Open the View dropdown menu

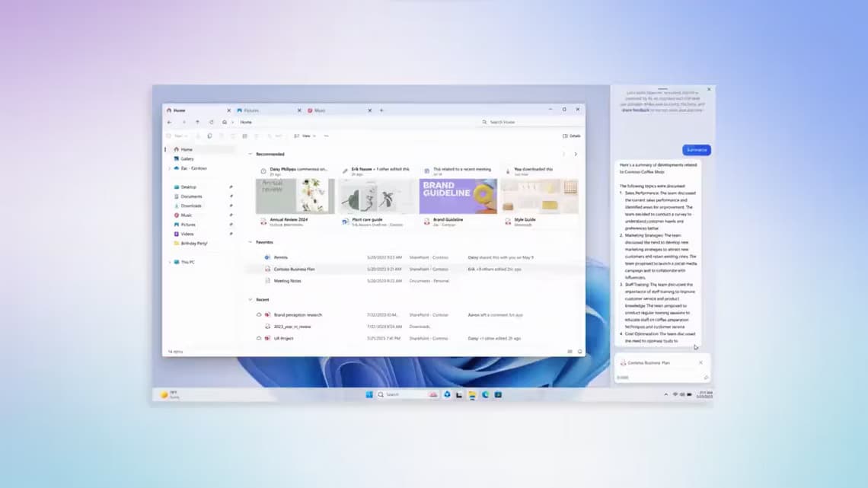pyautogui.click(x=304, y=136)
